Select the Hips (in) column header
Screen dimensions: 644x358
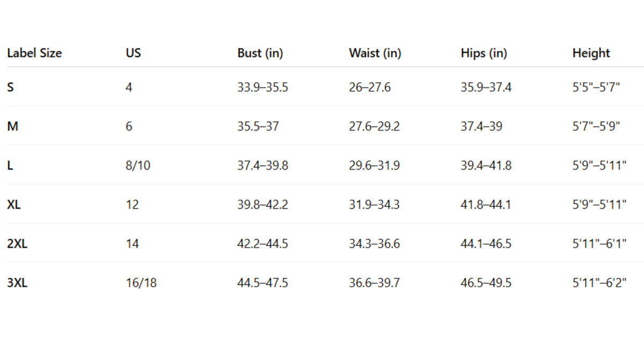click(484, 53)
